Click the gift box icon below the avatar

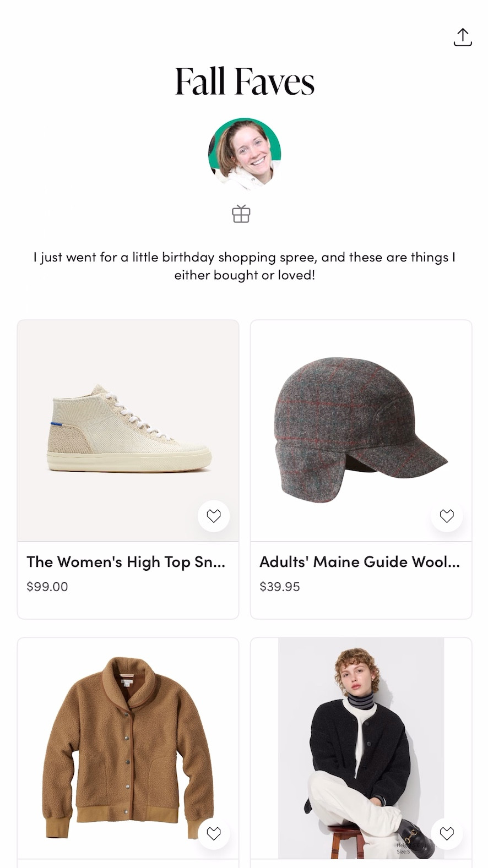click(241, 214)
